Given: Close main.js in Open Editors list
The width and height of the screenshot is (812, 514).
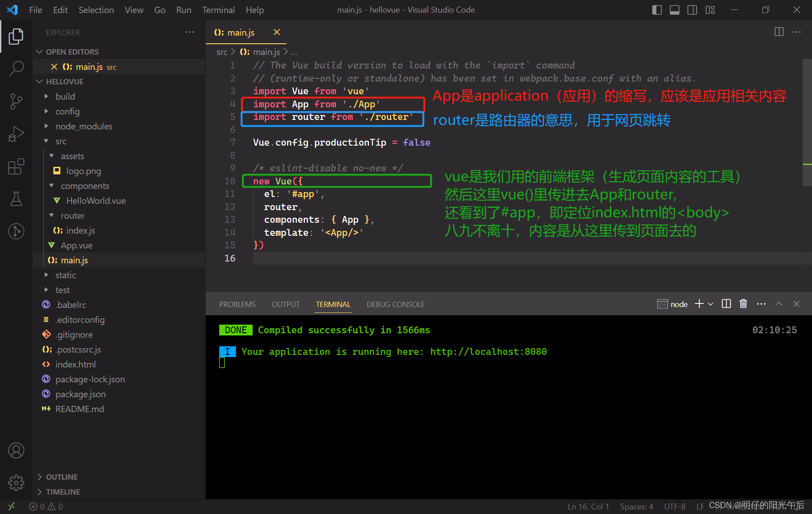Looking at the screenshot, I should point(54,67).
